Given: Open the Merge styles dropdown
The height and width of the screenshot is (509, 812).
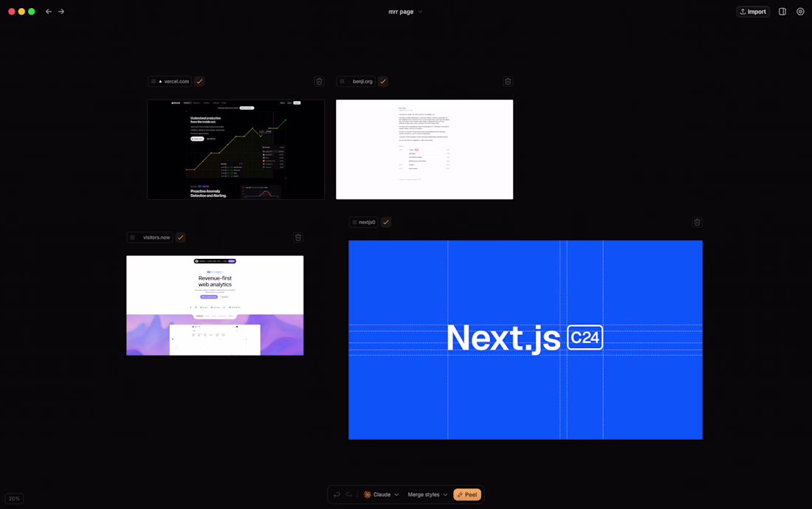Looking at the screenshot, I should 427,494.
